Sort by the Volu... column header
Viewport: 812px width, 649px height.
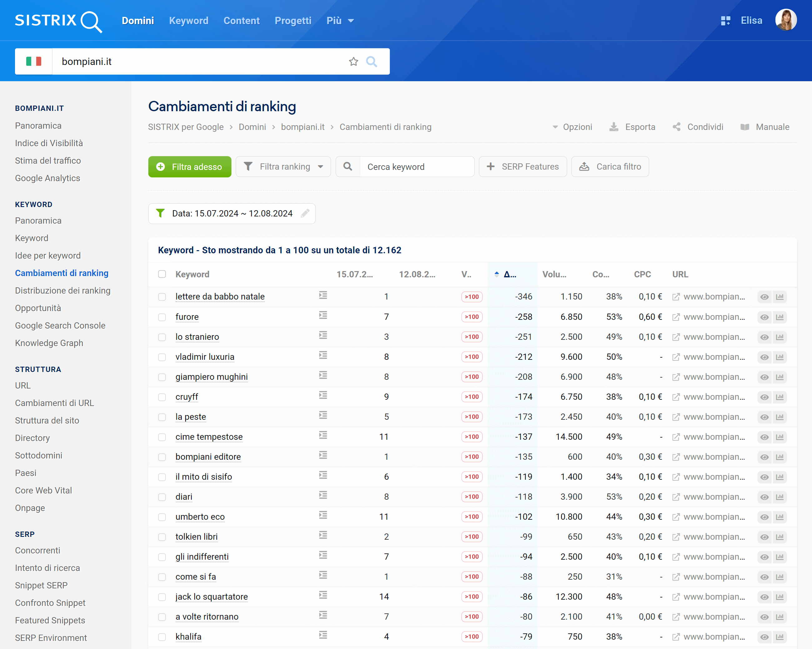coord(554,274)
